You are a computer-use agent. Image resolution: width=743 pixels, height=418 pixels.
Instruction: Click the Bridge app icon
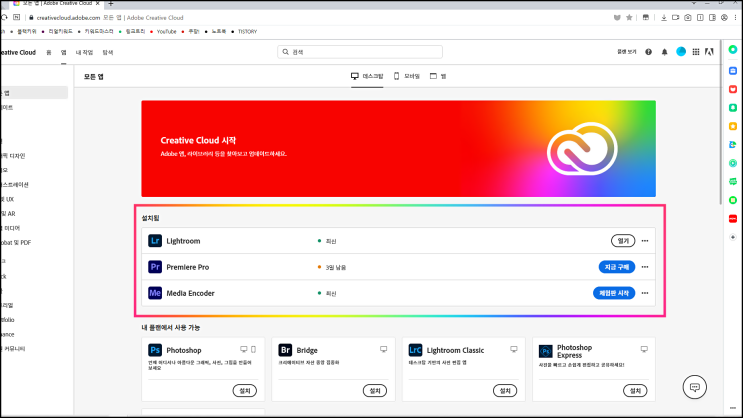[285, 350]
